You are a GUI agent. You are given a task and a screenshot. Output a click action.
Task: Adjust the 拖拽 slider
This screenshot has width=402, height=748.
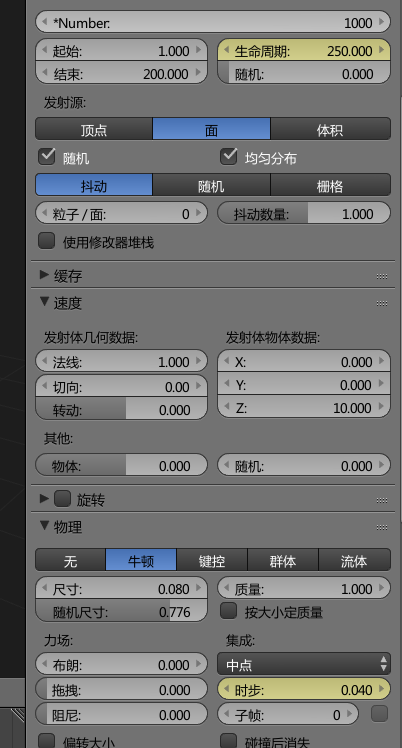[122, 689]
